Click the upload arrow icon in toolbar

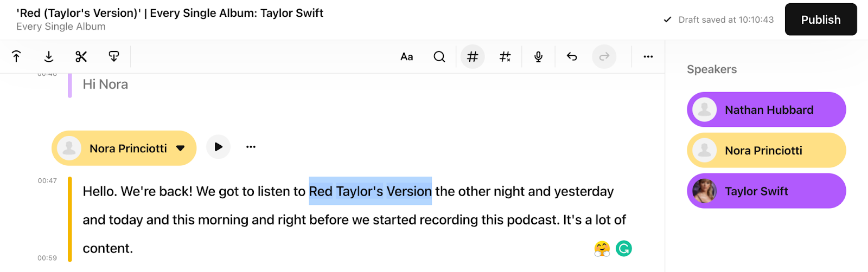click(16, 56)
